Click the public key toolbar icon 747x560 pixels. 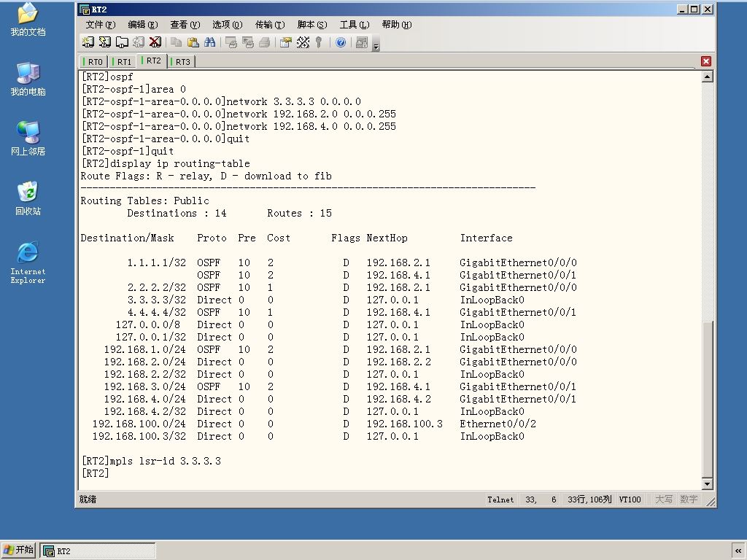coord(319,42)
